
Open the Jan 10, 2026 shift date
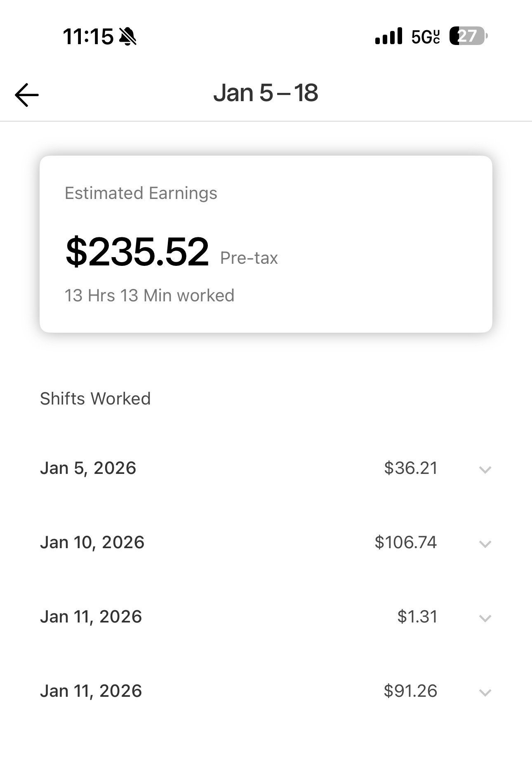click(x=92, y=543)
